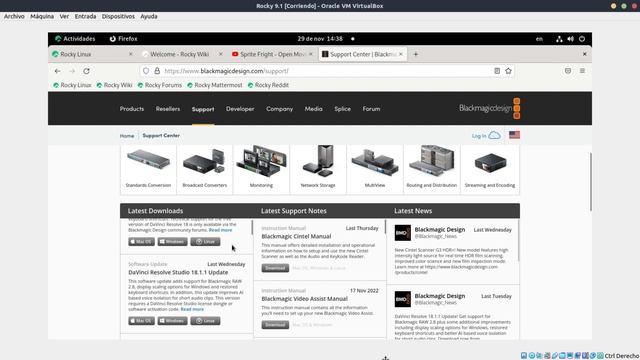Open MultiView product category
Viewport: 640px width, 360px height.
[375, 169]
